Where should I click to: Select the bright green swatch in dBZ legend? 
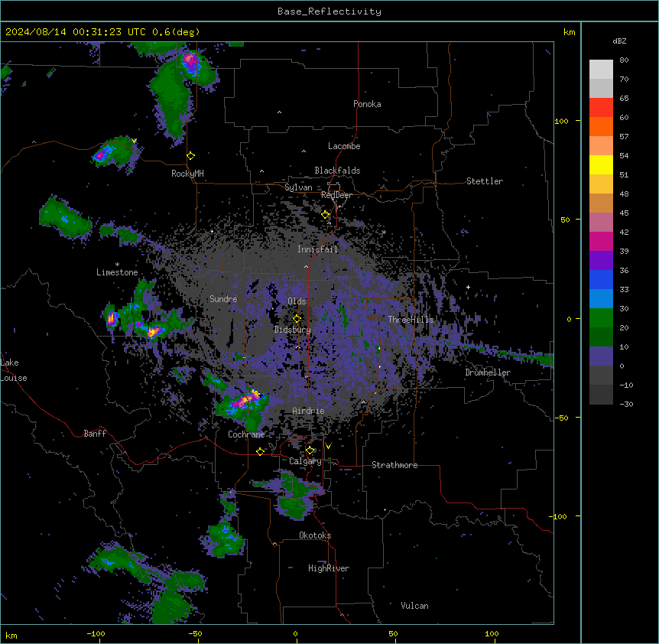tap(601, 318)
